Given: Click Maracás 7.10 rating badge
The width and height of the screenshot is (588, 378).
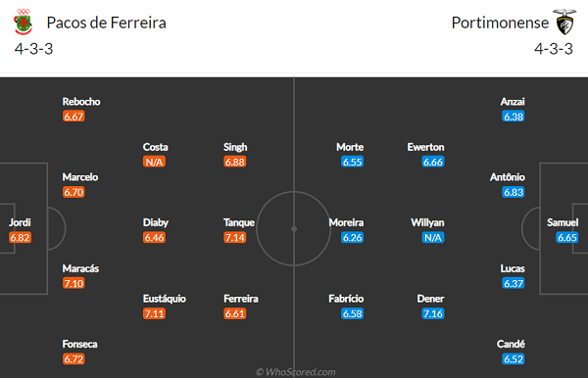Looking at the screenshot, I should coord(73,283).
